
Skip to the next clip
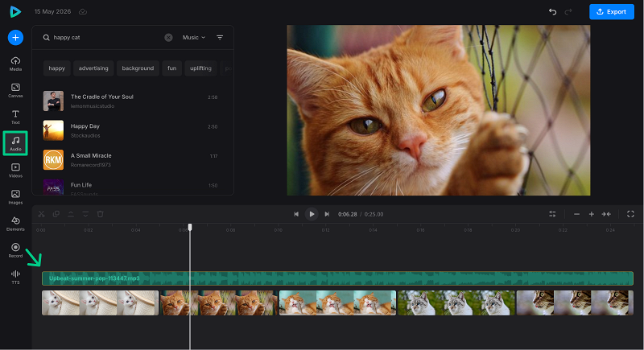pos(327,214)
